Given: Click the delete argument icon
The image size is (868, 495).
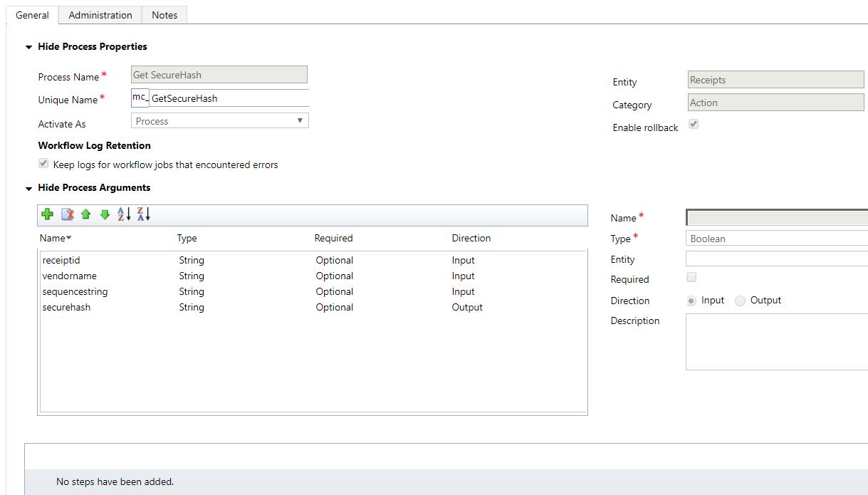Looking at the screenshot, I should pos(68,214).
